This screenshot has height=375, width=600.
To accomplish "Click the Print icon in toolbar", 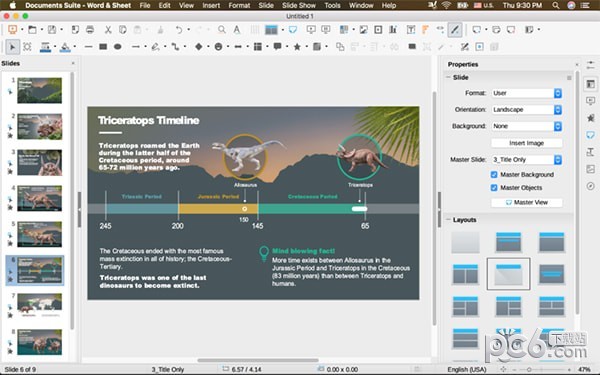I will click(x=90, y=29).
